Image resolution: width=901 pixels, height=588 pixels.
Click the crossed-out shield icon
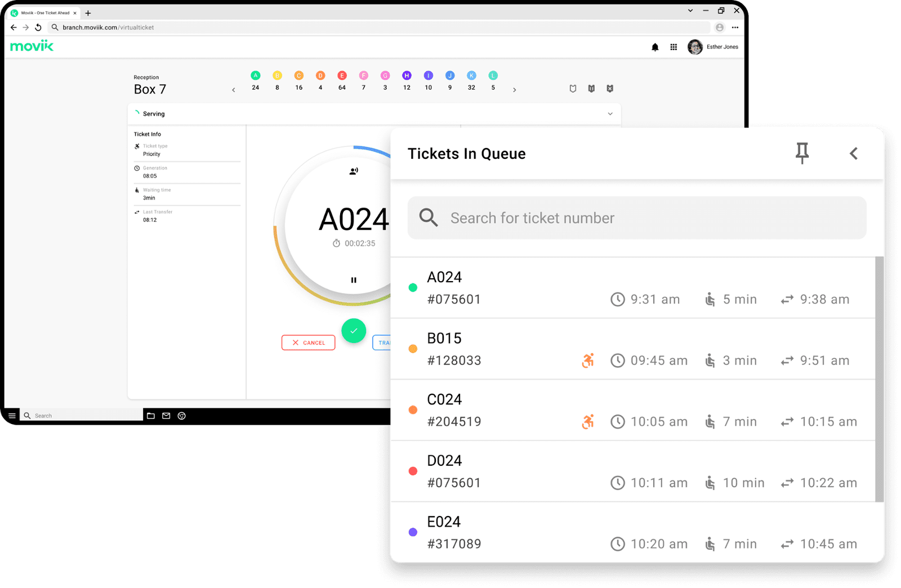(x=610, y=88)
